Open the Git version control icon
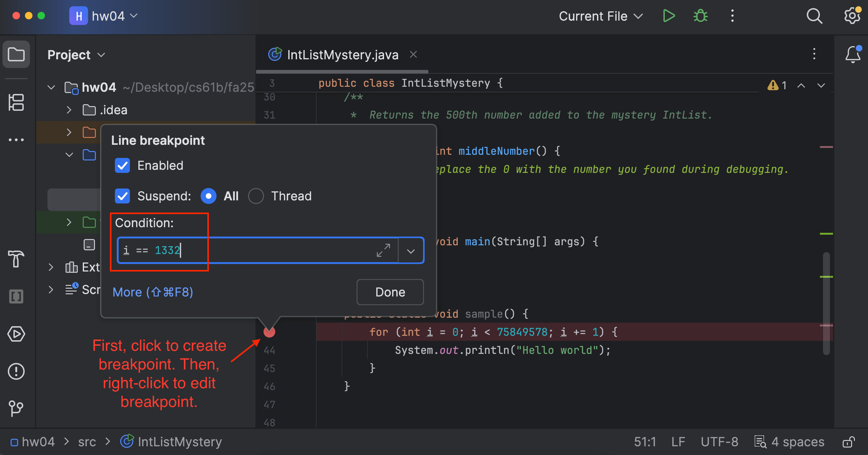This screenshot has width=868, height=455. tap(16, 408)
